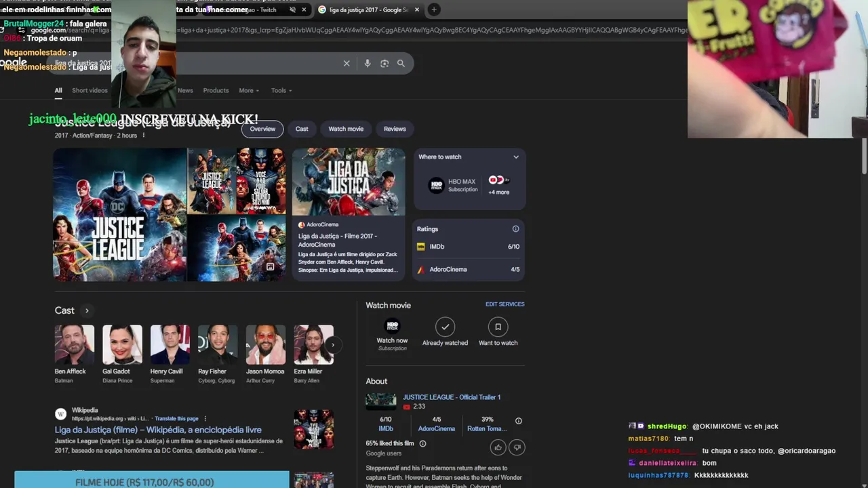Open the AdoroCinema Liga da Justiça card
Image resolution: width=868 pixels, height=488 pixels.
349,213
